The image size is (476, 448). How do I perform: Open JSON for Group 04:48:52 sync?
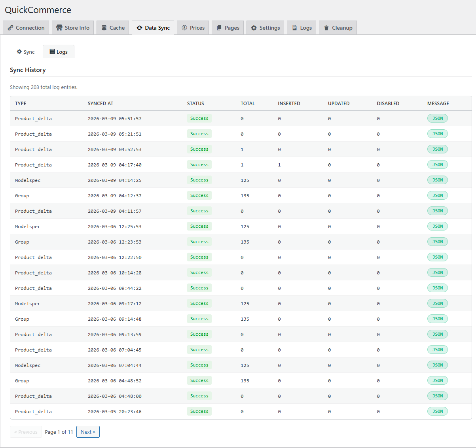pos(438,380)
